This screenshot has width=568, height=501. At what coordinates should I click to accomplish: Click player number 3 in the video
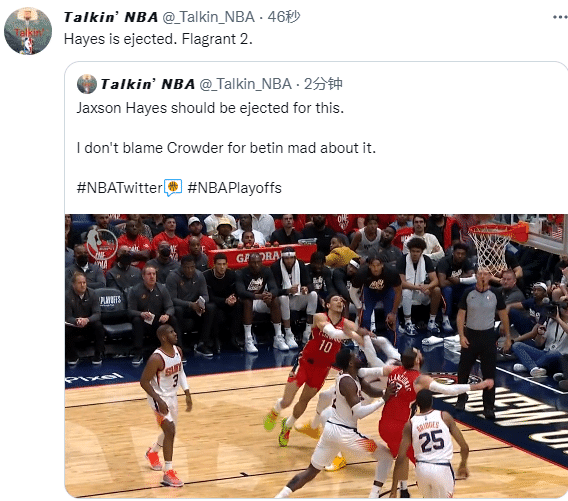tap(166, 404)
